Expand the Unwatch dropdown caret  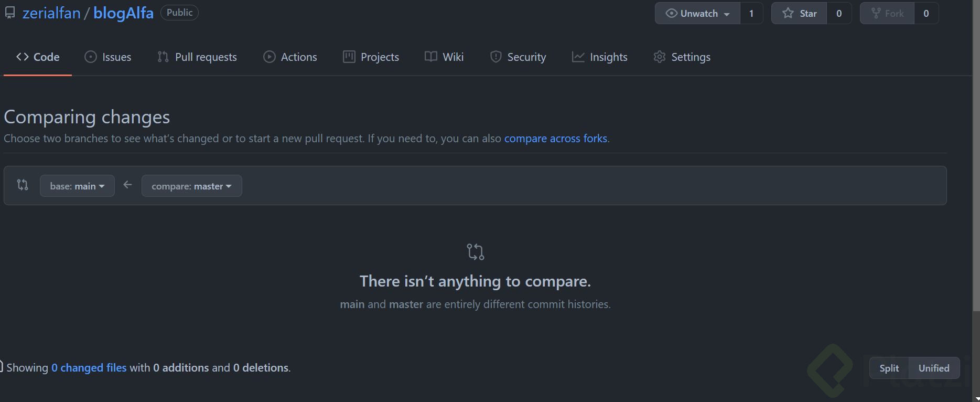pyautogui.click(x=727, y=14)
